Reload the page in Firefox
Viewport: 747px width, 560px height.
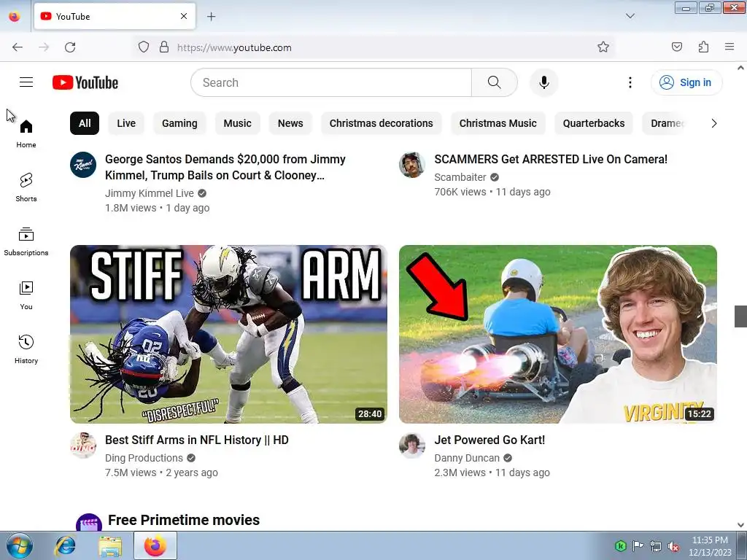coord(70,47)
